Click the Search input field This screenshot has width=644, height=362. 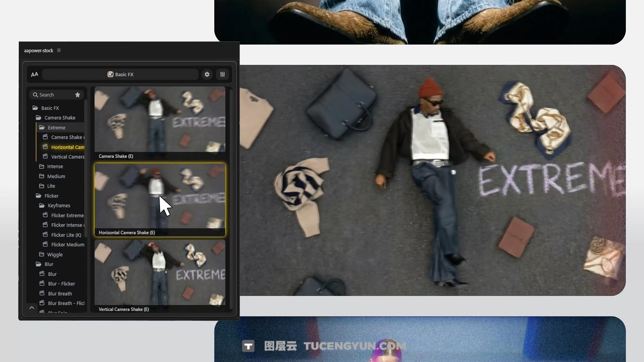[x=54, y=95]
